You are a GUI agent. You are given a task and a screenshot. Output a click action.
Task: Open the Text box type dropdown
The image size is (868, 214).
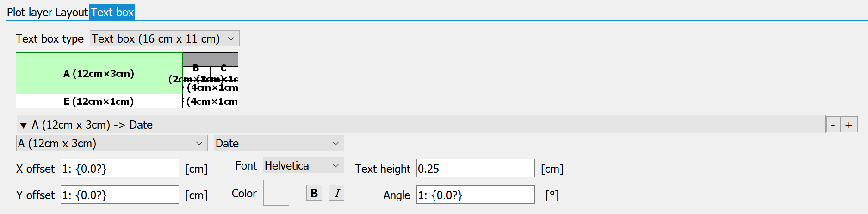coord(165,38)
